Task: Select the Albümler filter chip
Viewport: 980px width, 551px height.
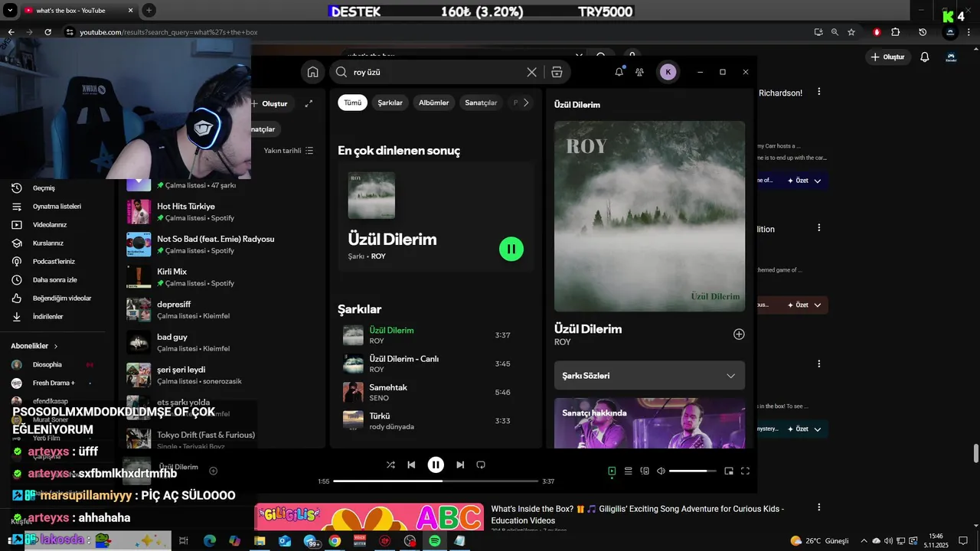Action: (x=434, y=103)
